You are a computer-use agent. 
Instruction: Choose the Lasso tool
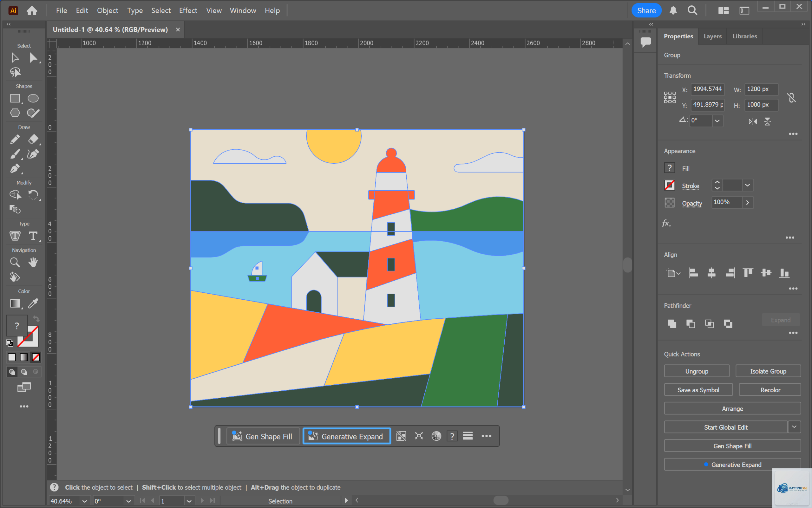(15, 72)
